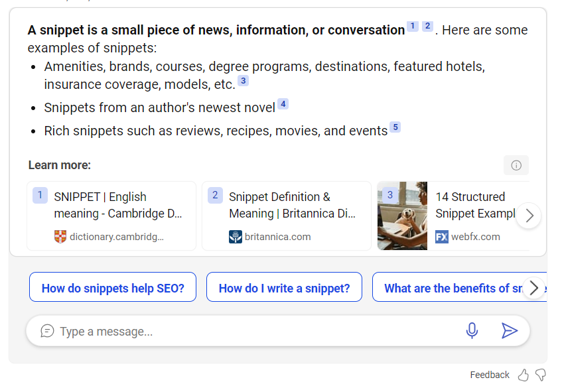
Task: Click the microphone voice input icon
Action: (x=472, y=330)
